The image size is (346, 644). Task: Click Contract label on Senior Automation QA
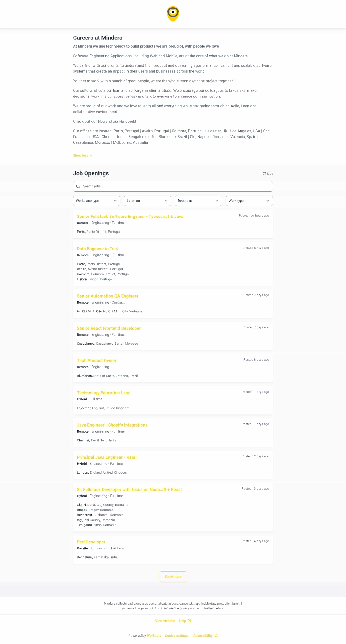pyautogui.click(x=118, y=302)
